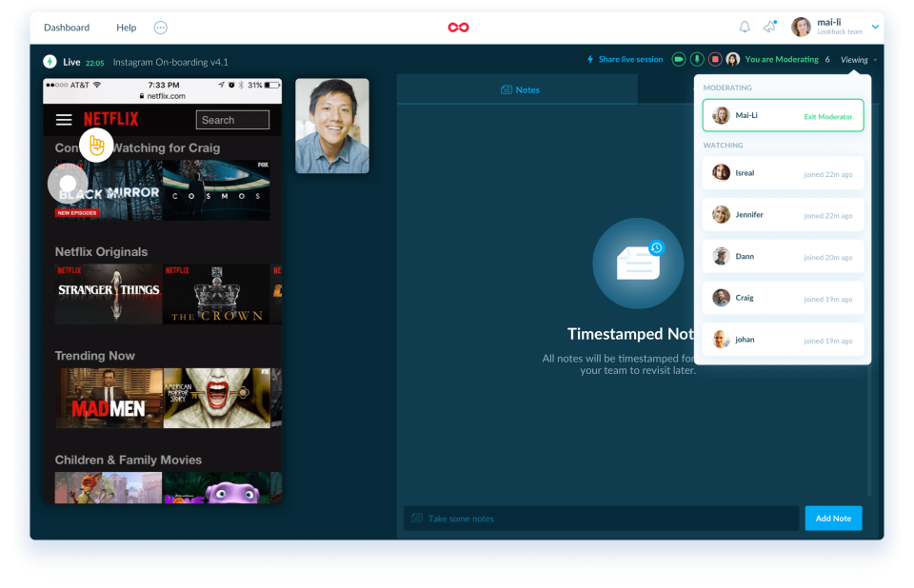The height and width of the screenshot is (588, 914).
Task: Mute the microphone
Action: click(697, 59)
